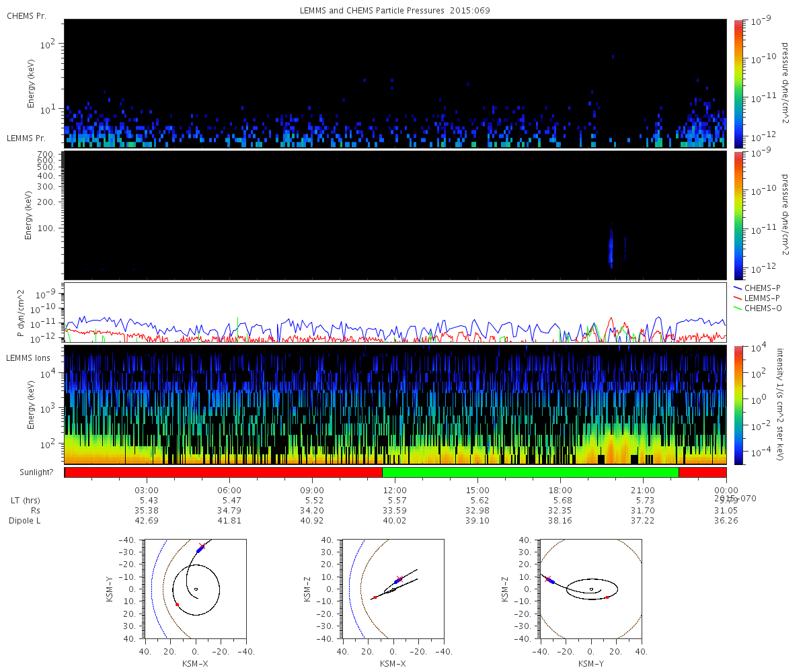807x672 pixels.
Task: Click the LEMMS pressure colorbar
Action: [738, 215]
